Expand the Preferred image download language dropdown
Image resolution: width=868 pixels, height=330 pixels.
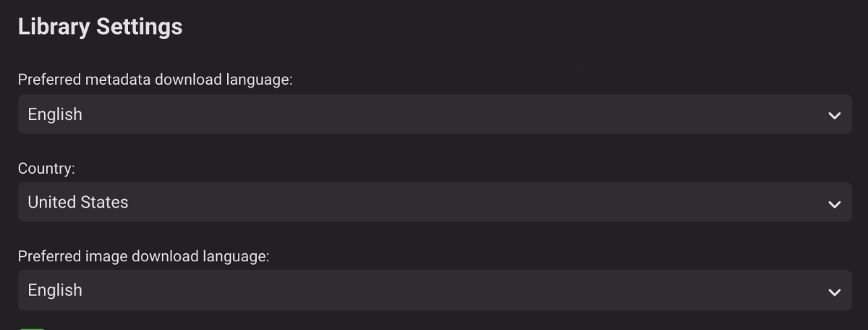(x=434, y=290)
